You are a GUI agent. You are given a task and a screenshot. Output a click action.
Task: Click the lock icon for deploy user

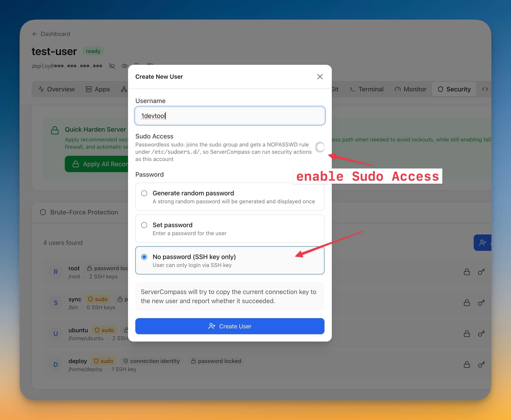point(467,365)
